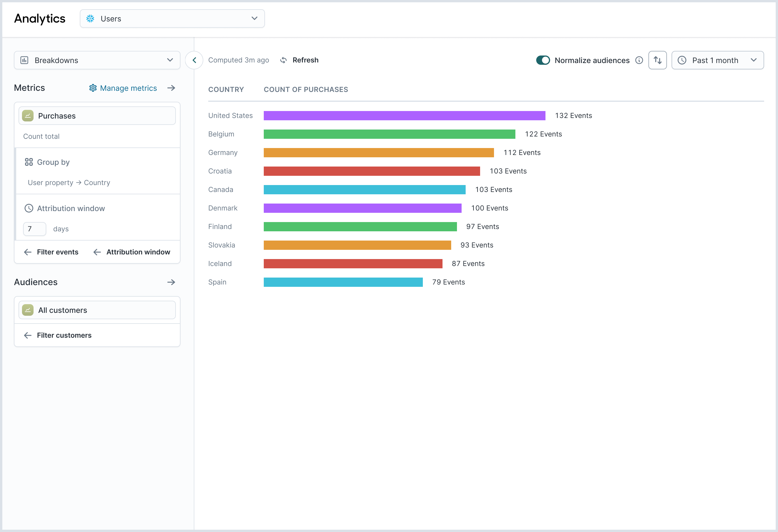This screenshot has width=778, height=532.
Task: Click the purple United States bar
Action: (404, 116)
